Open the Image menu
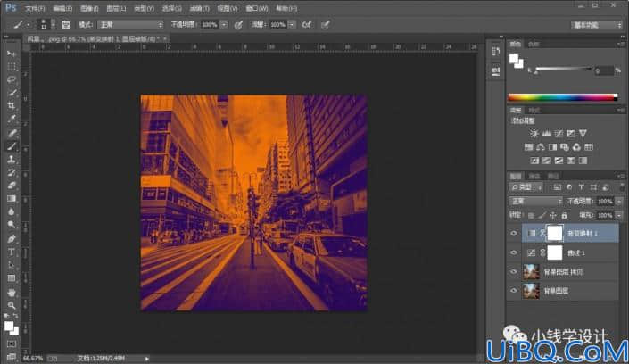The width and height of the screenshot is (629, 364). [89, 8]
